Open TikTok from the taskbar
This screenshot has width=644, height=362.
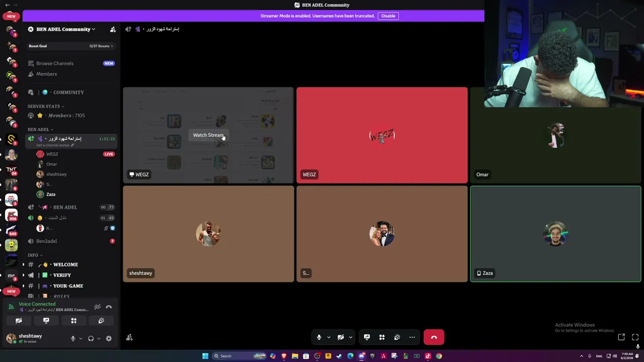coord(428,356)
